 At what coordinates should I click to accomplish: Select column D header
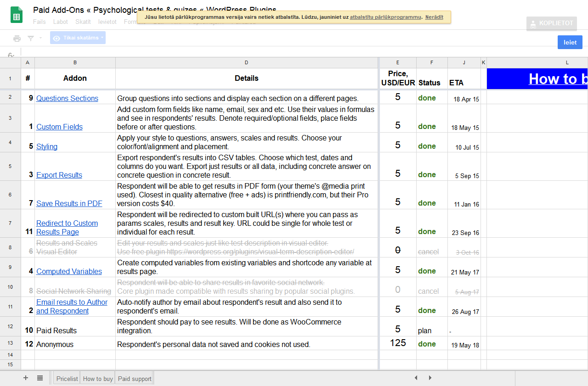pyautogui.click(x=247, y=62)
